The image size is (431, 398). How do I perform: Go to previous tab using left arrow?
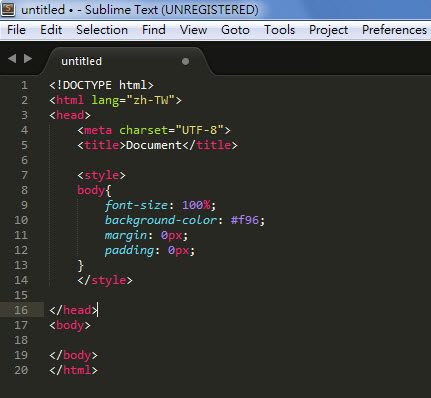click(12, 59)
